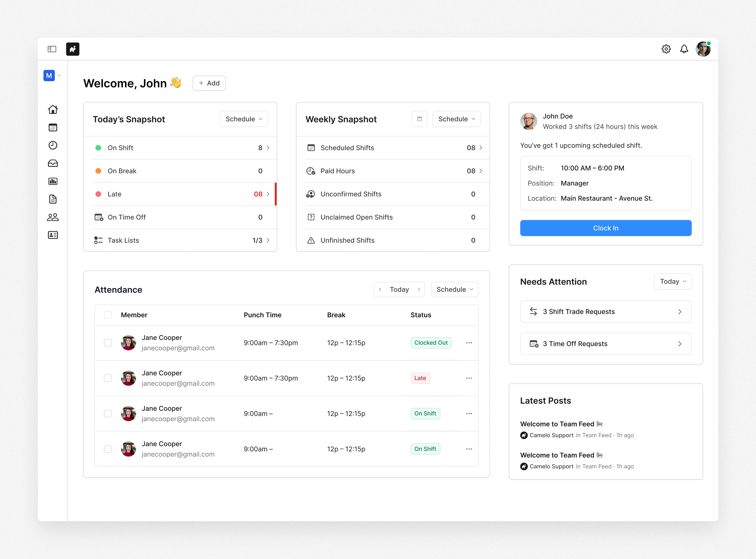This screenshot has height=559, width=756.
Task: Click the Clocked Out status badge
Action: tap(431, 343)
